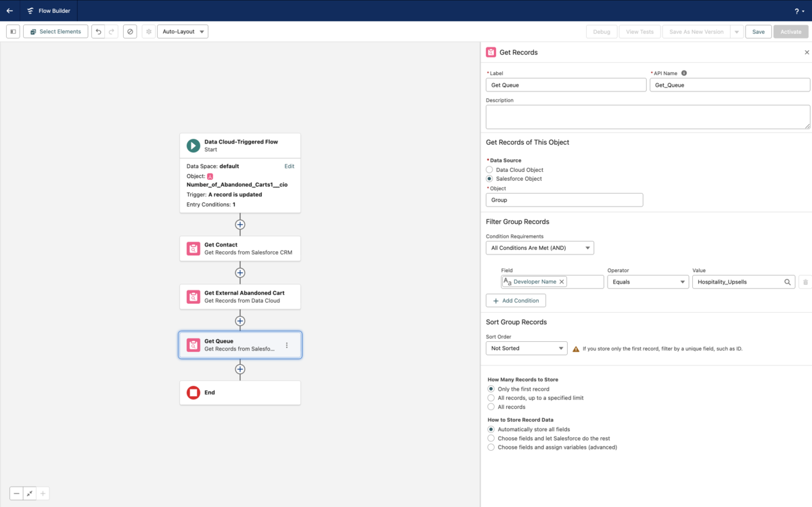Zoom out the canvas

tap(17, 493)
